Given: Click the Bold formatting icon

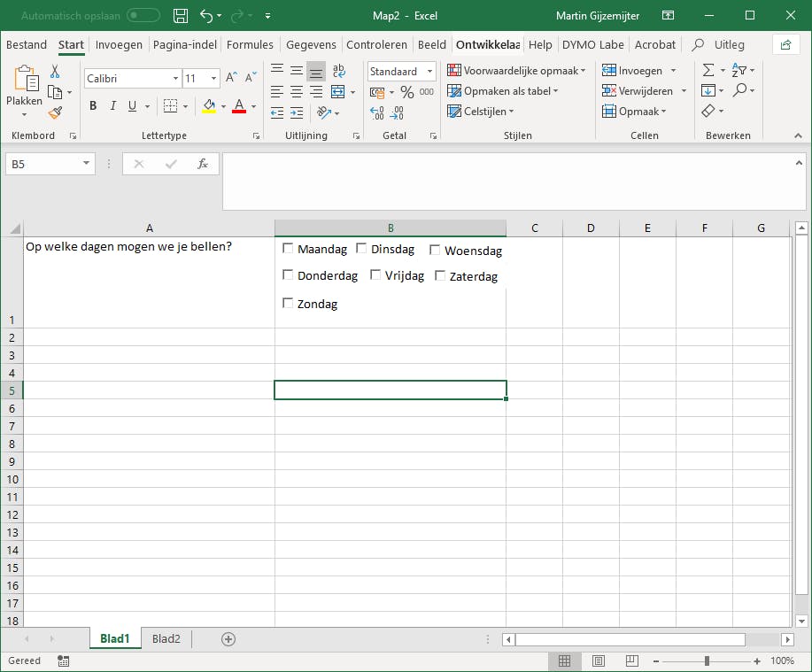Looking at the screenshot, I should click(x=93, y=106).
